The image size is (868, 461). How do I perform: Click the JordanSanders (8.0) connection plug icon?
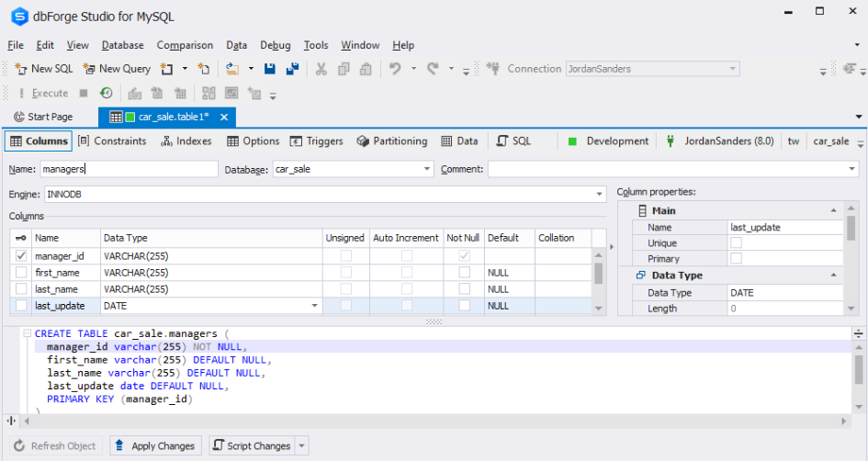[670, 141]
